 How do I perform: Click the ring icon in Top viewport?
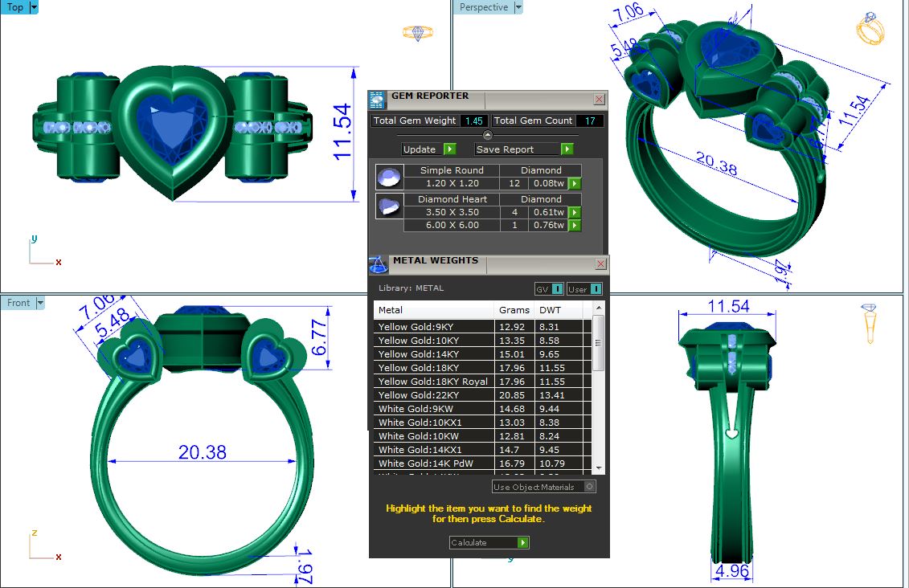[x=417, y=33]
